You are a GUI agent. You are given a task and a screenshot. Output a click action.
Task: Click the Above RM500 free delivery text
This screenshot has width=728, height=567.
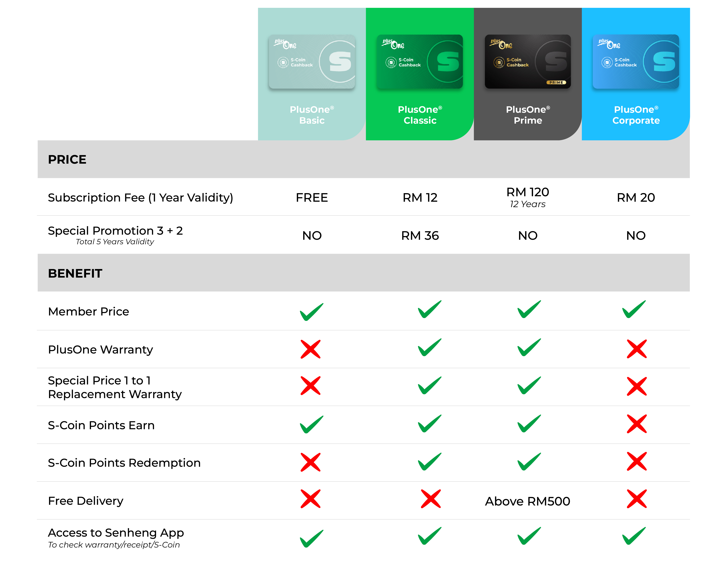click(527, 501)
